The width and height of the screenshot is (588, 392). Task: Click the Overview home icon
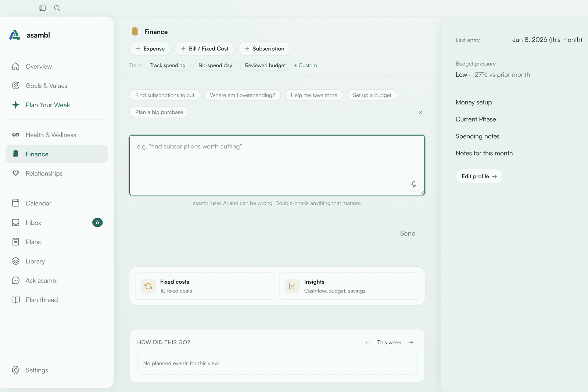16,66
